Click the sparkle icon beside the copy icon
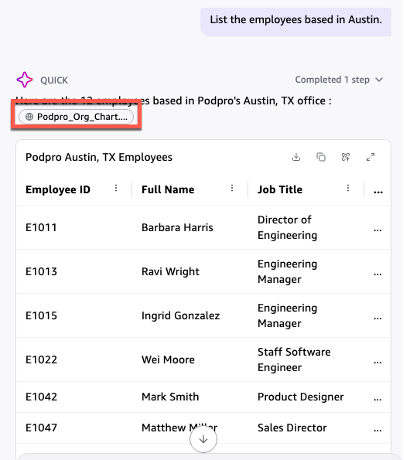 [x=346, y=157]
